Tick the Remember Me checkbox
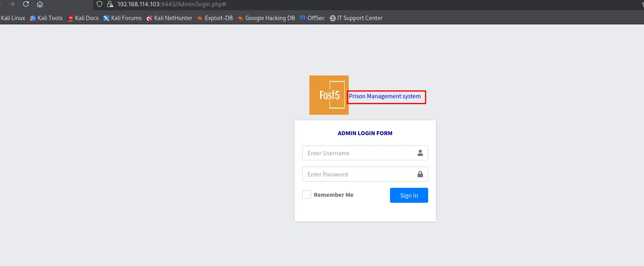Screen dimensions: 644x266 pos(307,194)
